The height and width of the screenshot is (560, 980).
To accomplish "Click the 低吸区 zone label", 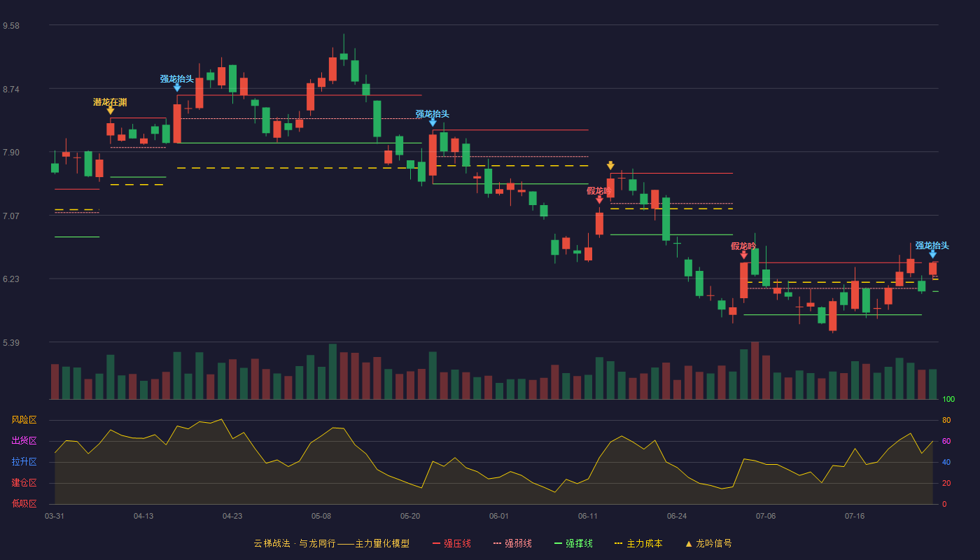I will click(x=24, y=503).
